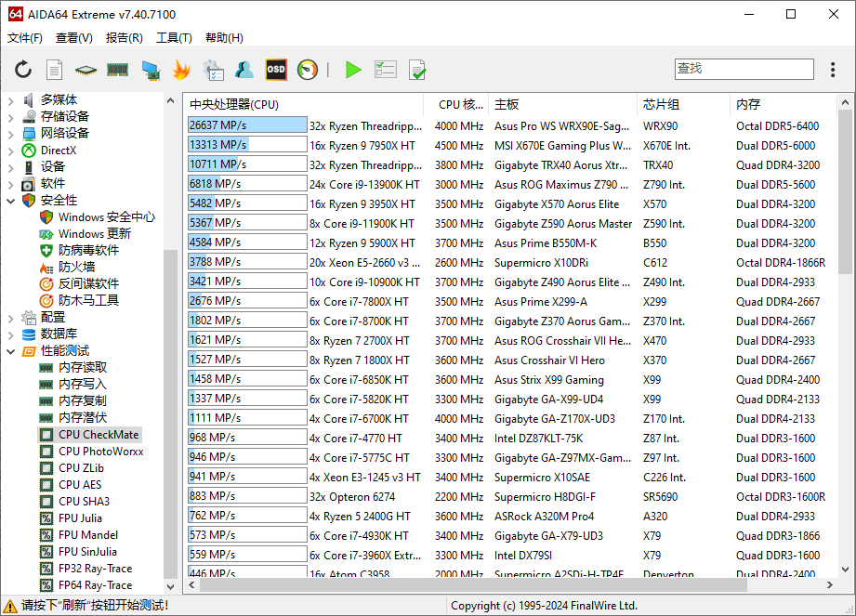Image resolution: width=856 pixels, height=616 pixels.
Task: Click the 查找 search input field
Action: pos(744,69)
